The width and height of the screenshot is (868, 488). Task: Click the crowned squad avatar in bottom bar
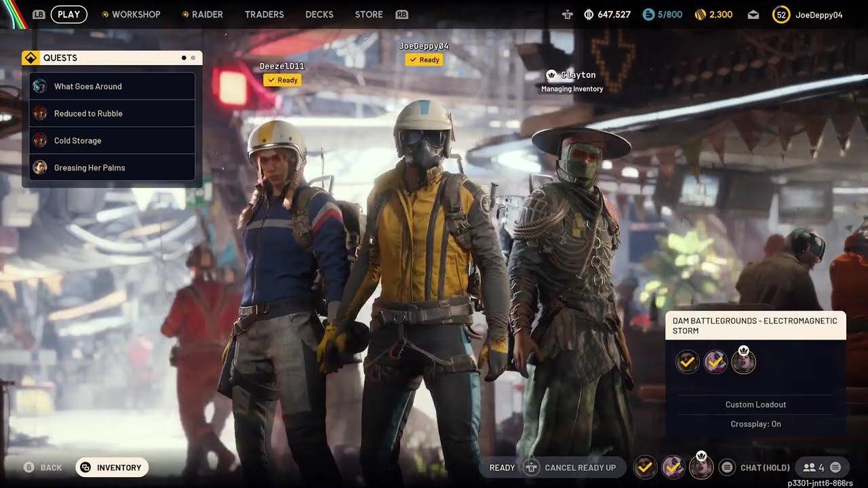(x=701, y=466)
